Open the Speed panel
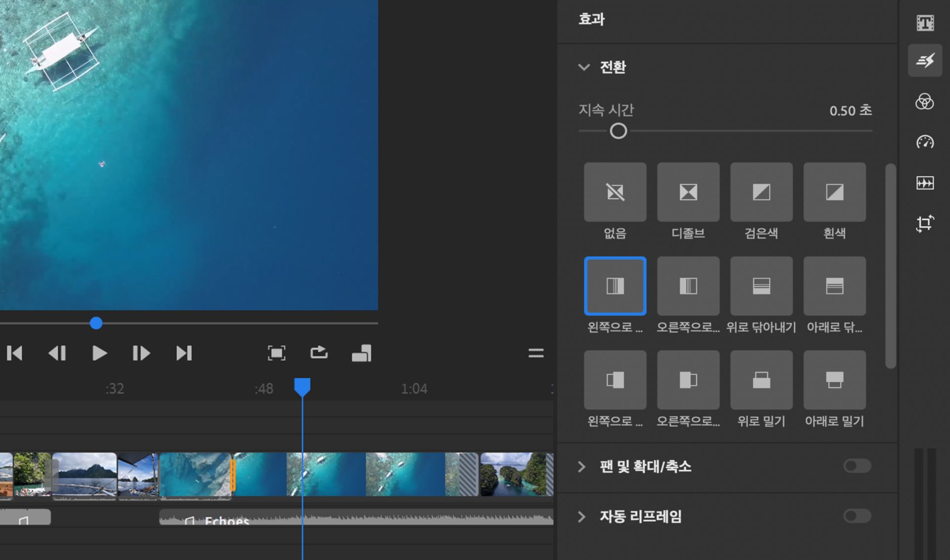The width and height of the screenshot is (950, 560). (x=925, y=142)
